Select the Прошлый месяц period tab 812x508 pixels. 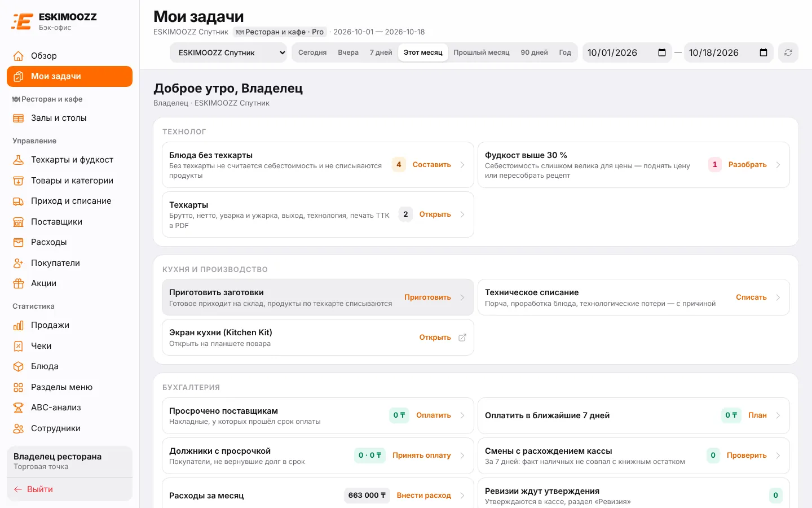pos(482,52)
